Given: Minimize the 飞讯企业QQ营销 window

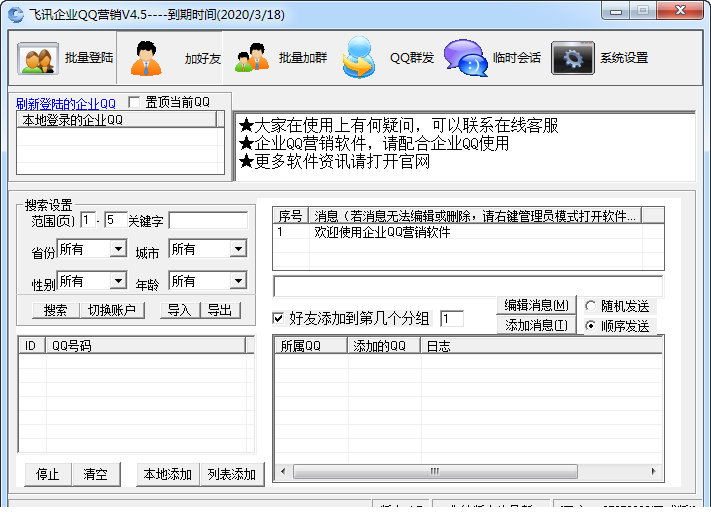Looking at the screenshot, I should coord(616,11).
